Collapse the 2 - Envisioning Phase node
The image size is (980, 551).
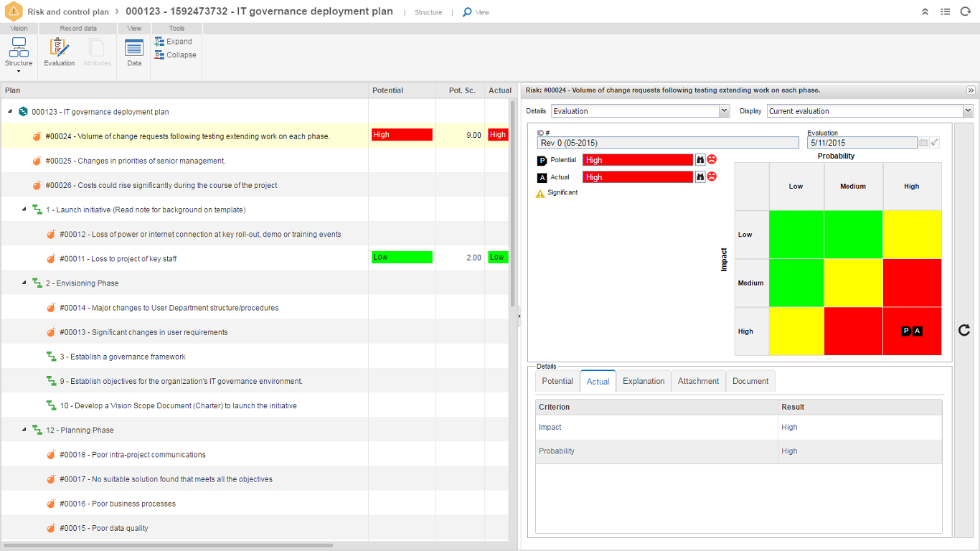coord(24,283)
